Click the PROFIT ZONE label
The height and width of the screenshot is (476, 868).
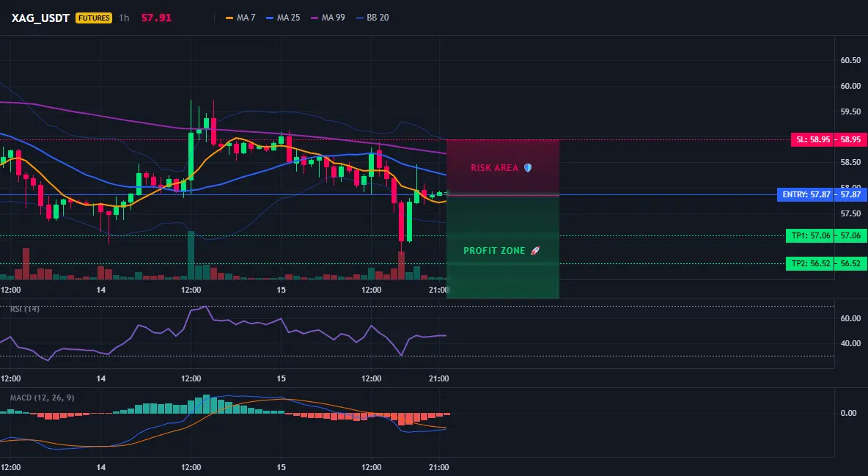494,250
